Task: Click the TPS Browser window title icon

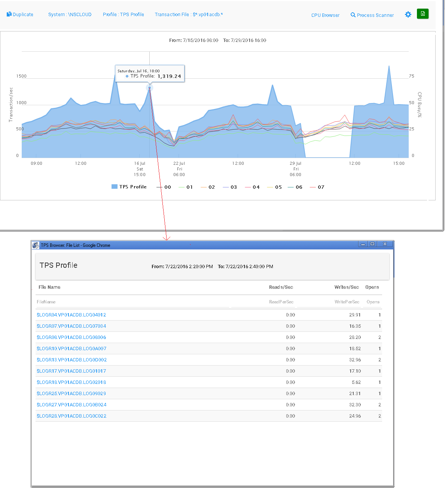Action: coord(36,245)
